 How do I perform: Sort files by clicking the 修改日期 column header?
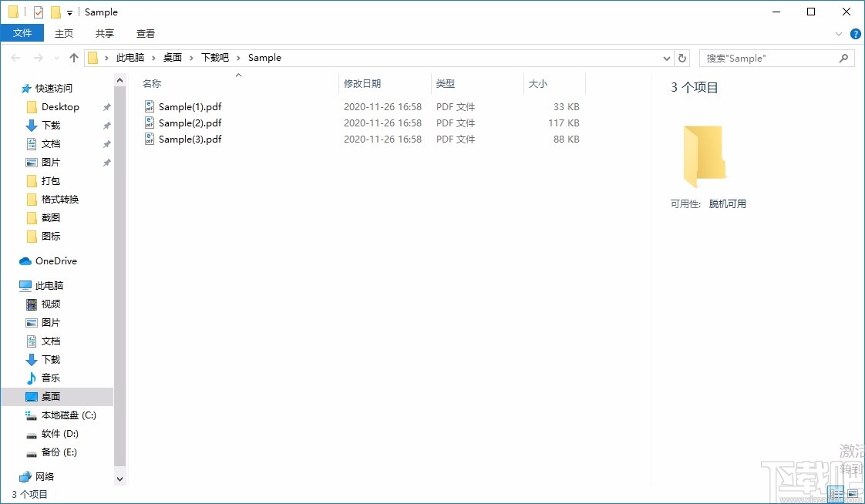point(362,83)
